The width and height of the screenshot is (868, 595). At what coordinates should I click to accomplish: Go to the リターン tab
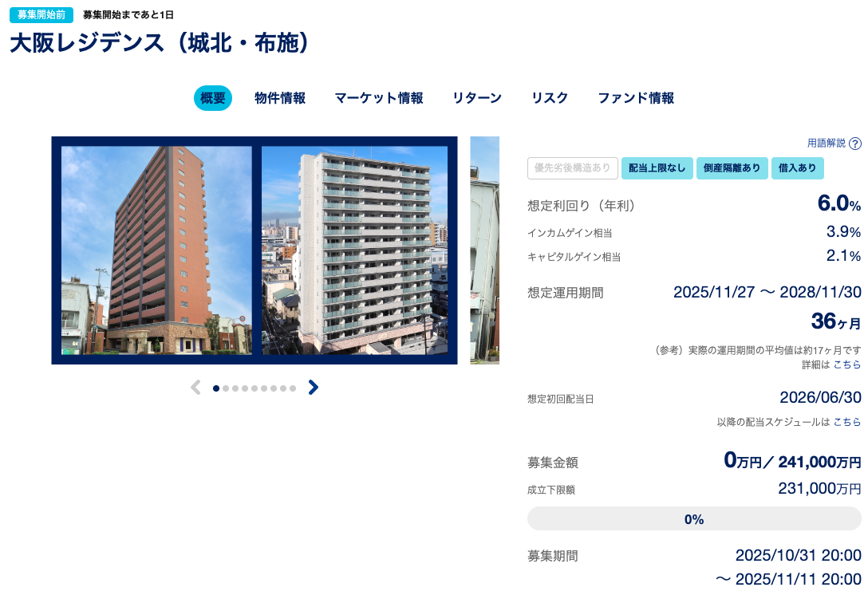(477, 98)
